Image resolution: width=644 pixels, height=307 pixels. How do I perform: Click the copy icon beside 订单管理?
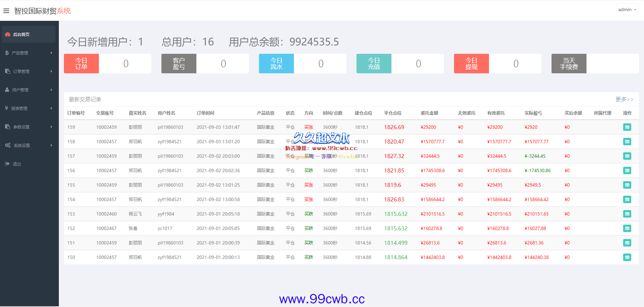[x=8, y=71]
